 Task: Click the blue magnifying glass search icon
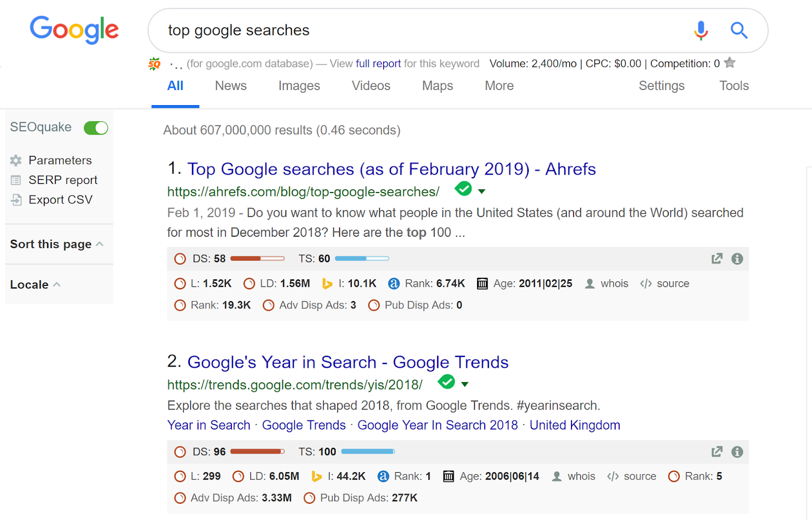(739, 30)
